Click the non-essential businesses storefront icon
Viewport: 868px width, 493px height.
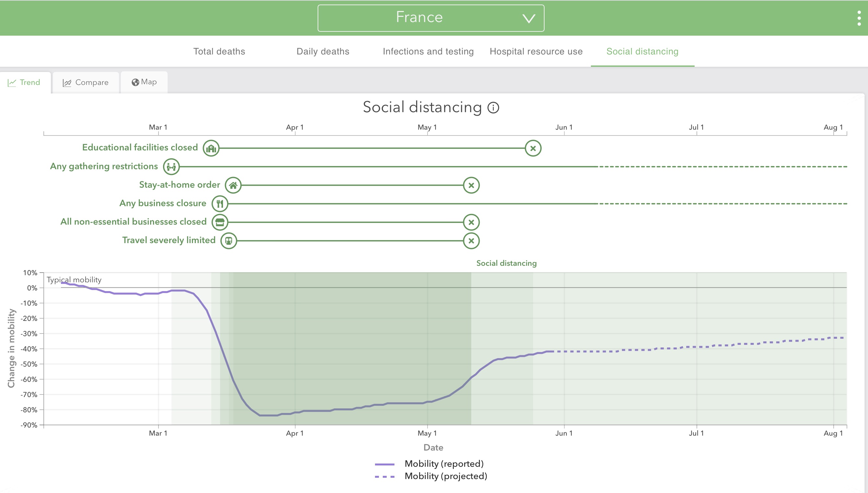[220, 222]
